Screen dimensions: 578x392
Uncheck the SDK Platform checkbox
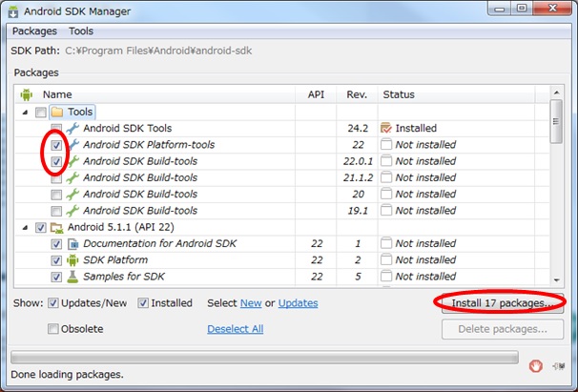coord(56,260)
